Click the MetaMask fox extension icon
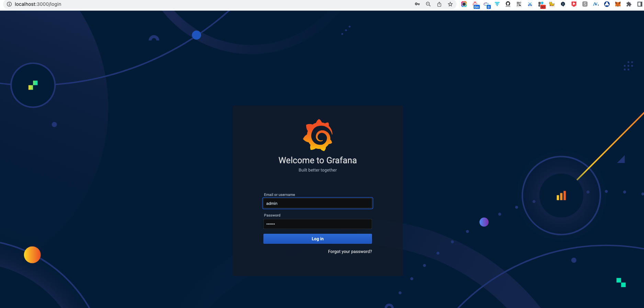Screen dimensions: 644x308 [x=618, y=4]
